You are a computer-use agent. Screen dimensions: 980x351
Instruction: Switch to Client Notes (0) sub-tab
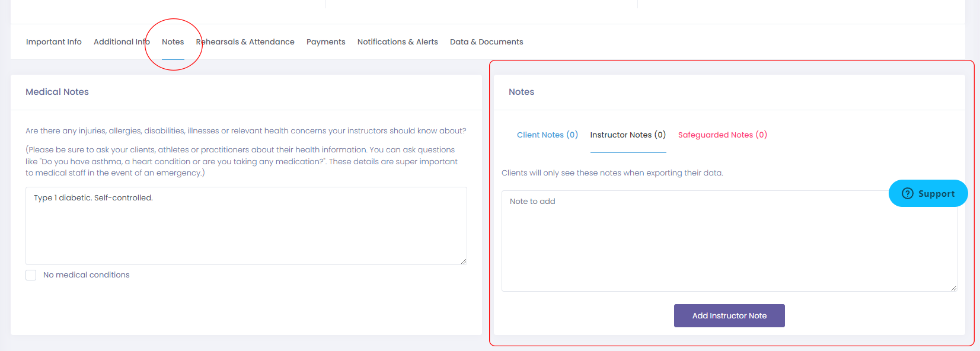click(x=547, y=135)
